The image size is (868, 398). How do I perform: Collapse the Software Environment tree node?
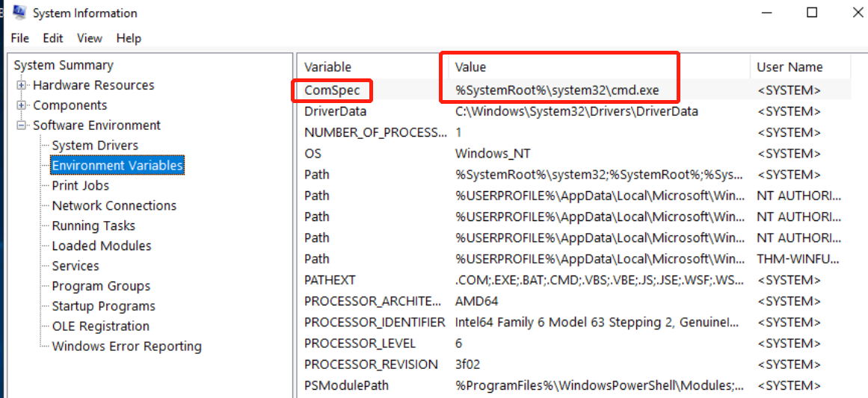tap(22, 125)
